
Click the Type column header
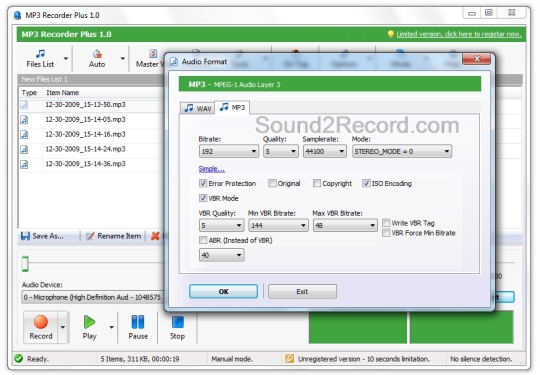(29, 93)
